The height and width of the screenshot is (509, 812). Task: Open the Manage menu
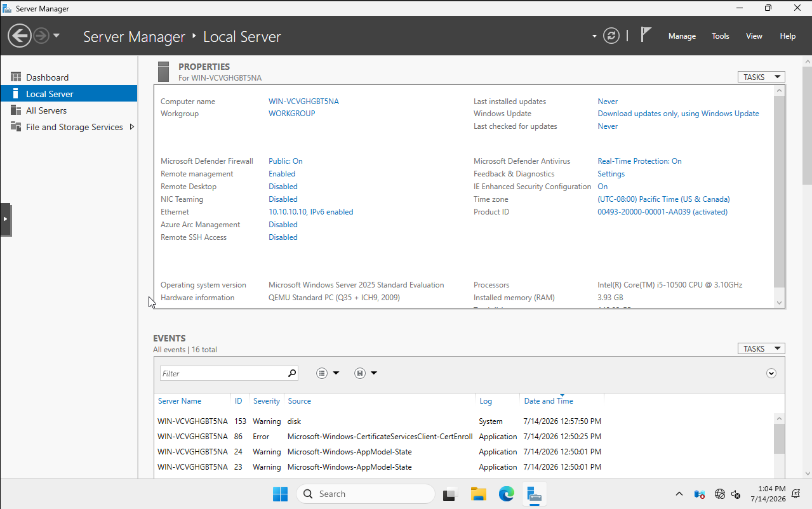(682, 36)
